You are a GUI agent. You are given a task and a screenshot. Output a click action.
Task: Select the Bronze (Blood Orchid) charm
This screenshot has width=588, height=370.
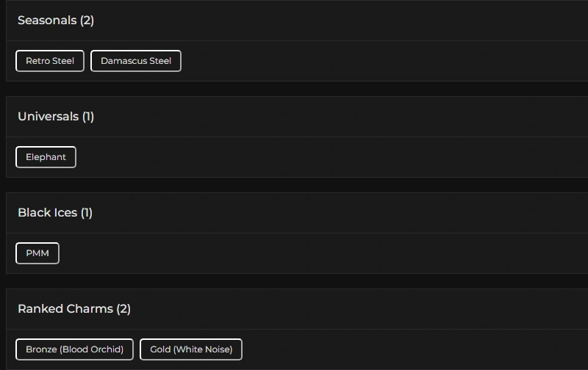click(x=74, y=349)
